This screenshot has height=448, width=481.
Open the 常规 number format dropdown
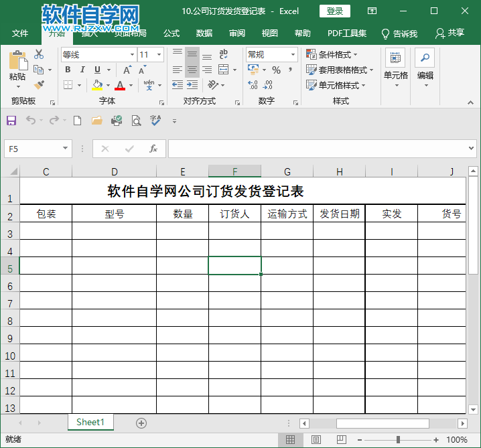[293, 55]
